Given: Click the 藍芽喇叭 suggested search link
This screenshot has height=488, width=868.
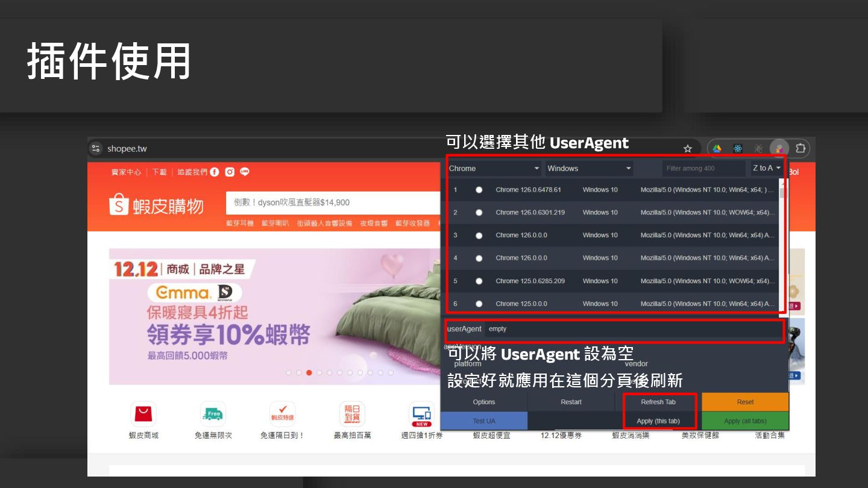Looking at the screenshot, I should click(x=275, y=224).
